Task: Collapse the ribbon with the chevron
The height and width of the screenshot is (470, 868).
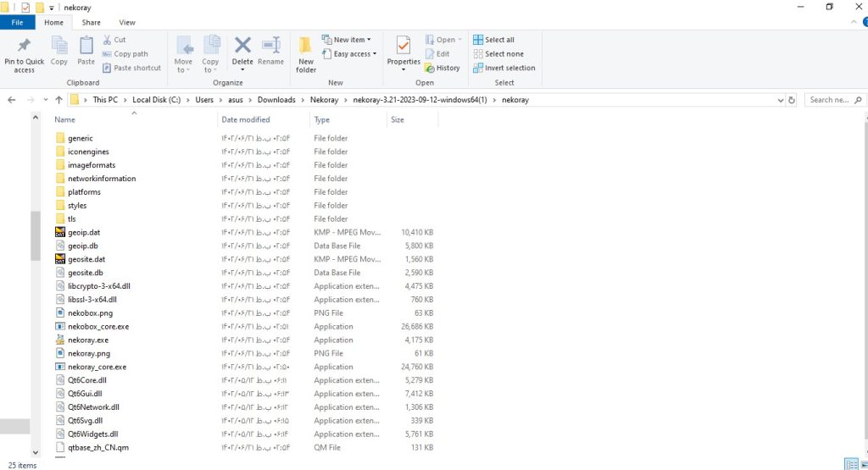Action: 853,22
